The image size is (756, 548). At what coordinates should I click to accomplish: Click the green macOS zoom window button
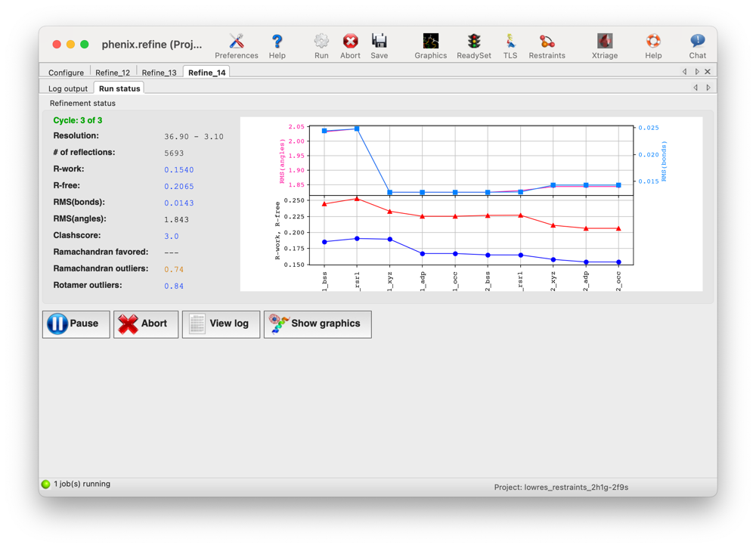click(85, 45)
